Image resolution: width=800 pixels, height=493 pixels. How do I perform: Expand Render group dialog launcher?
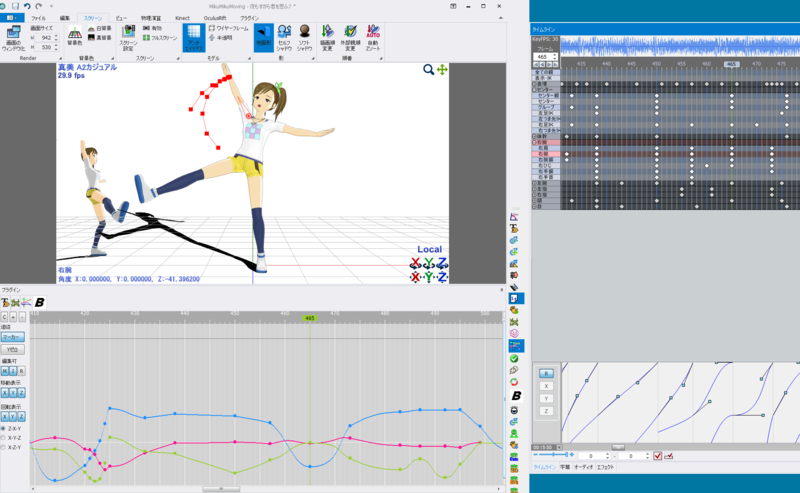(60, 59)
